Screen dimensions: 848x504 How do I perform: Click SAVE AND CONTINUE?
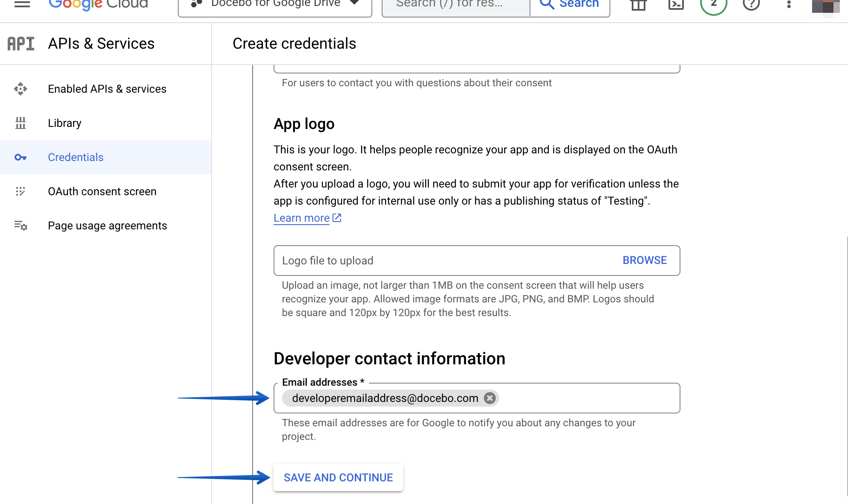338,477
